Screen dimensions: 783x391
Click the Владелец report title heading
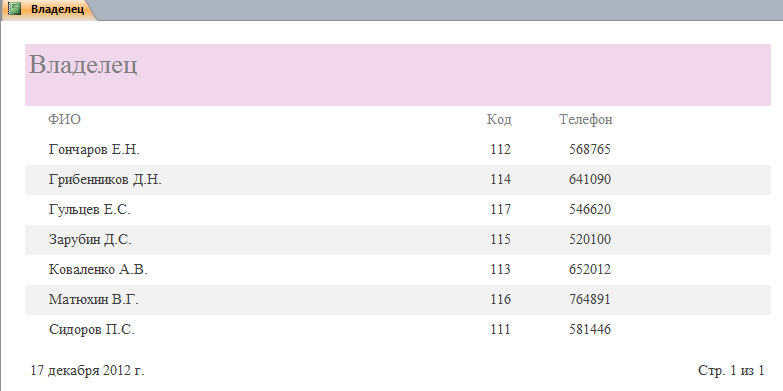pyautogui.click(x=83, y=65)
